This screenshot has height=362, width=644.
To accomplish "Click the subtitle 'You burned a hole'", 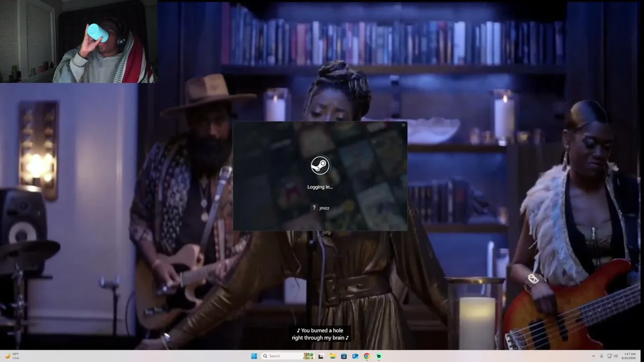I will pyautogui.click(x=320, y=330).
